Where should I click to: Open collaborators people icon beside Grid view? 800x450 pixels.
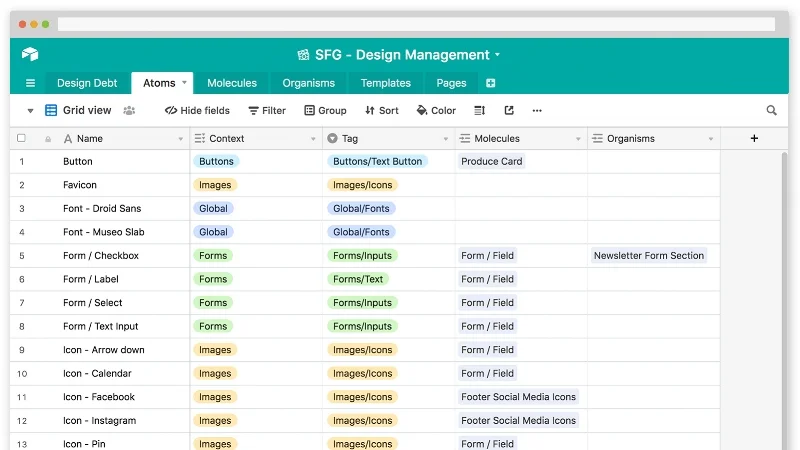[x=129, y=110]
